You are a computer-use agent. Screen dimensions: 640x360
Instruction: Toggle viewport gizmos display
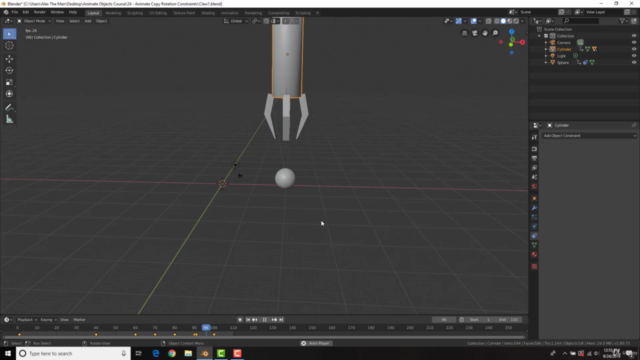[459, 21]
